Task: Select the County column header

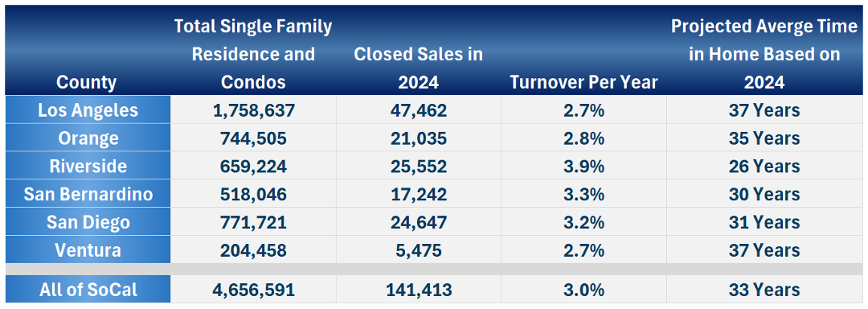Action: pos(86,83)
